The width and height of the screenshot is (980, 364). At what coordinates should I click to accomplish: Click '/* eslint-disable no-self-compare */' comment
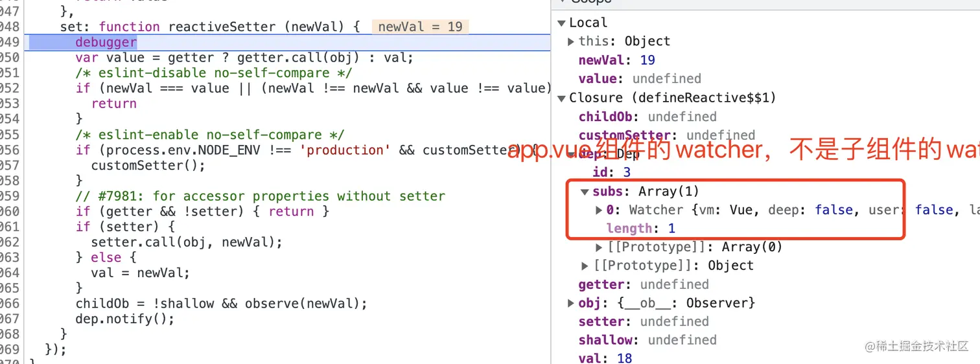(x=214, y=73)
